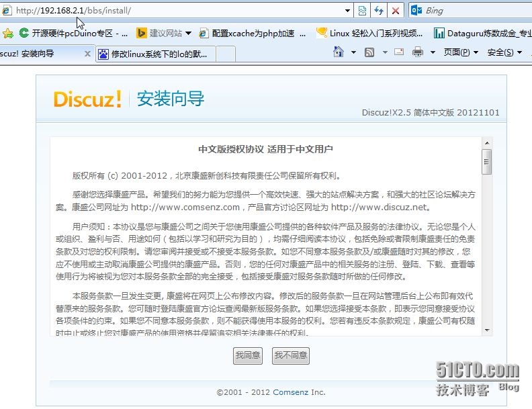
Task: Click the license scrollbar up arrow
Action: tap(487, 143)
